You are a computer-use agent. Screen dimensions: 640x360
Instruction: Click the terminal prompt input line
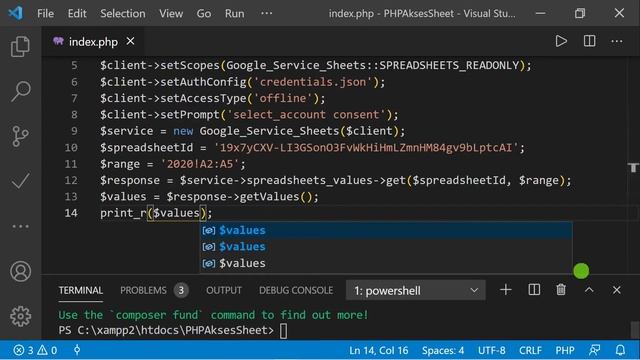[x=173, y=330]
